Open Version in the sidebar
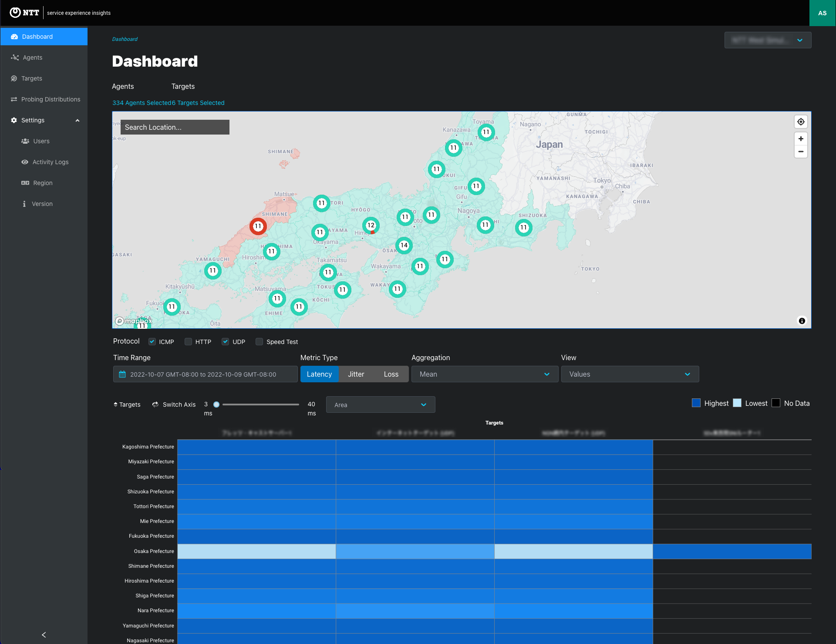 click(44, 204)
